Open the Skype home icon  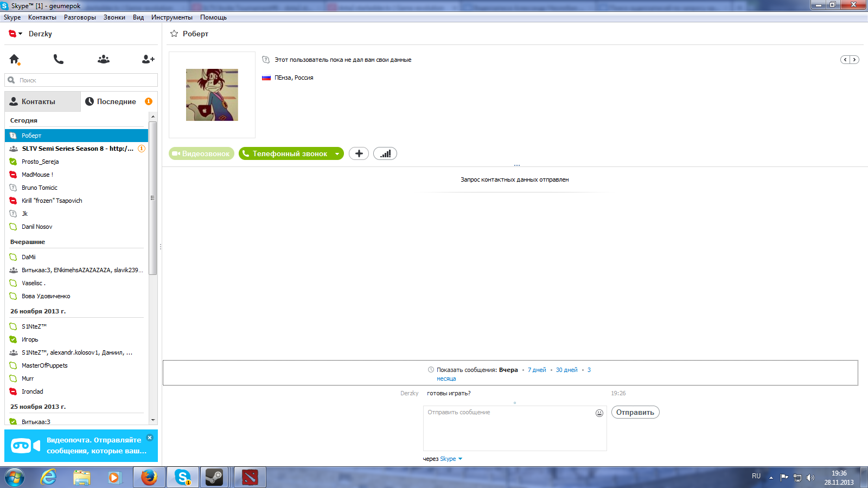[15, 59]
